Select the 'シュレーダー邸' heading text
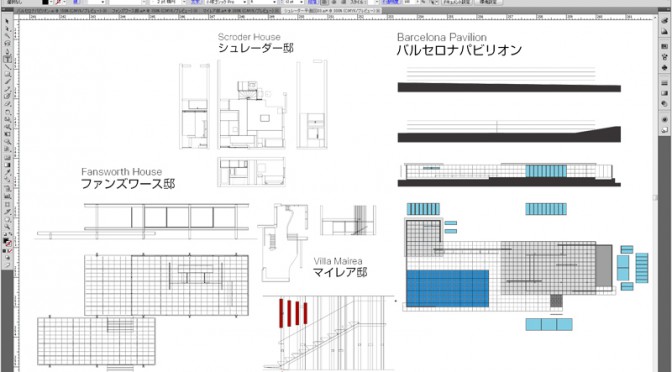Viewport: 672px width, 372px height. [x=256, y=48]
